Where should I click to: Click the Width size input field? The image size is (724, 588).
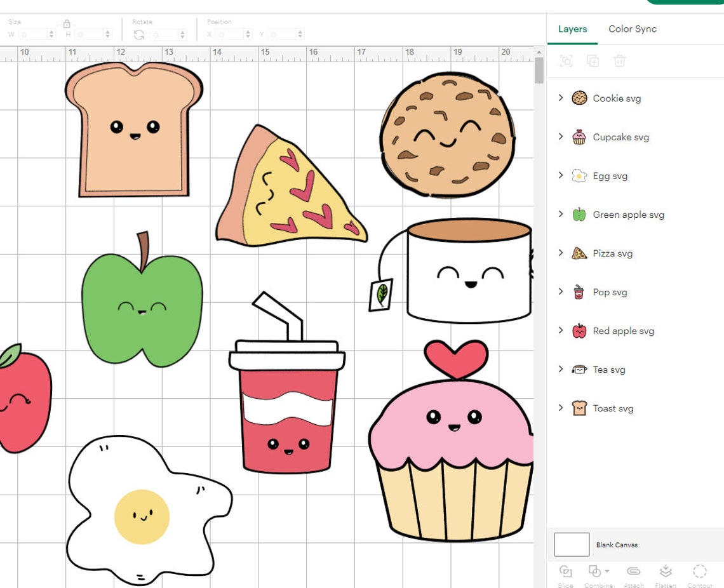[x=33, y=34]
